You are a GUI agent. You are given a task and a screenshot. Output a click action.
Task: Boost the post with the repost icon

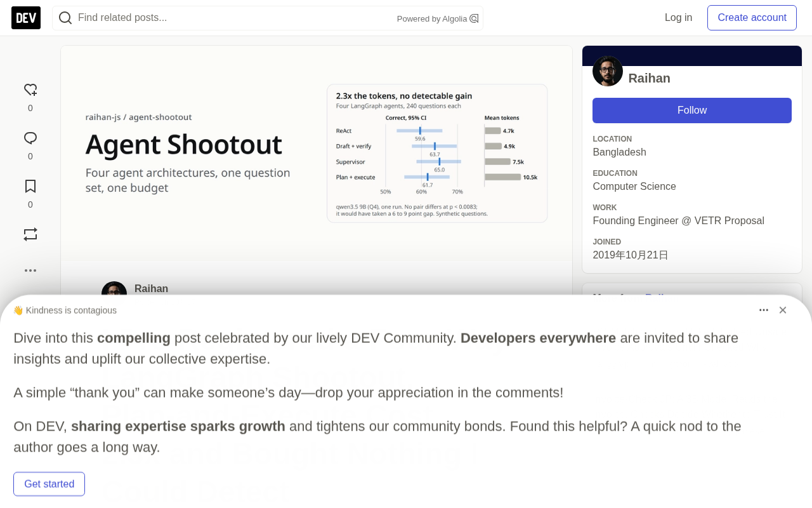[x=30, y=234]
